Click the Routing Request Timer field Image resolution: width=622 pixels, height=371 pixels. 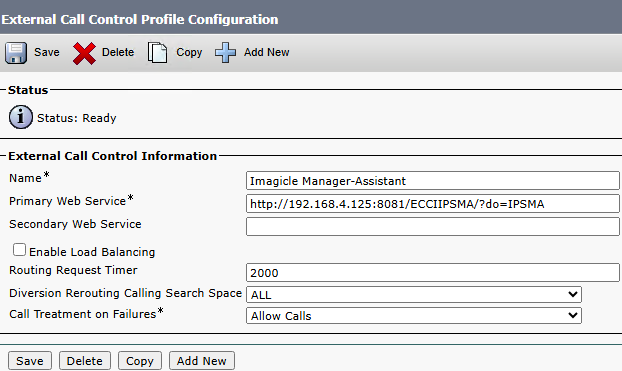click(432, 273)
